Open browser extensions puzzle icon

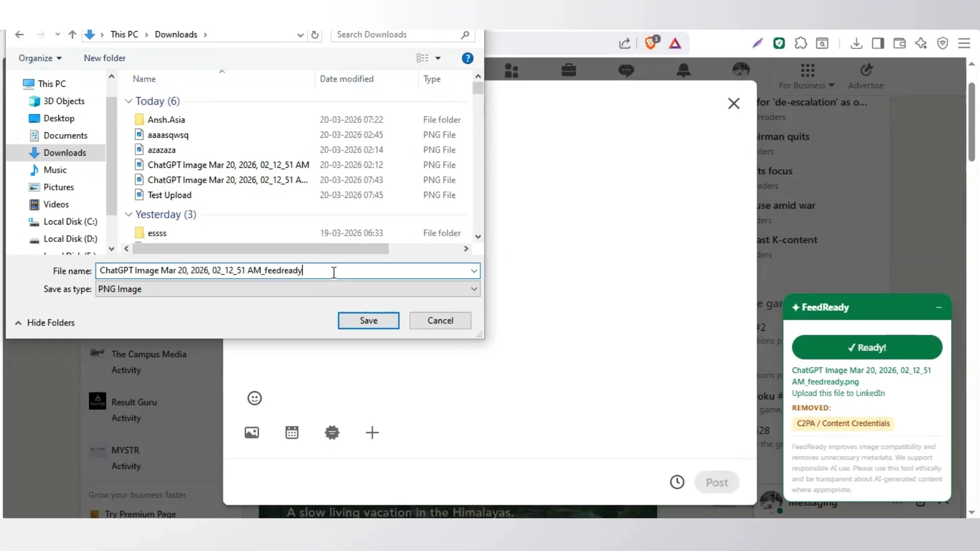800,43
